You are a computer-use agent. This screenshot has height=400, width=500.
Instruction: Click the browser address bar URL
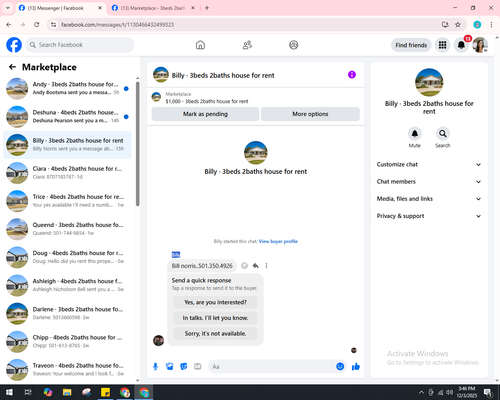(117, 25)
